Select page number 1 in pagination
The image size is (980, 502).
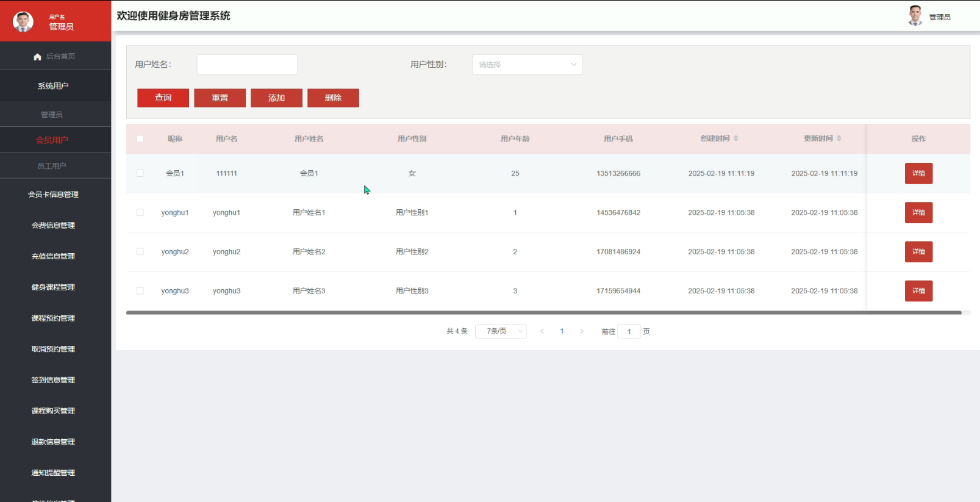pos(562,331)
